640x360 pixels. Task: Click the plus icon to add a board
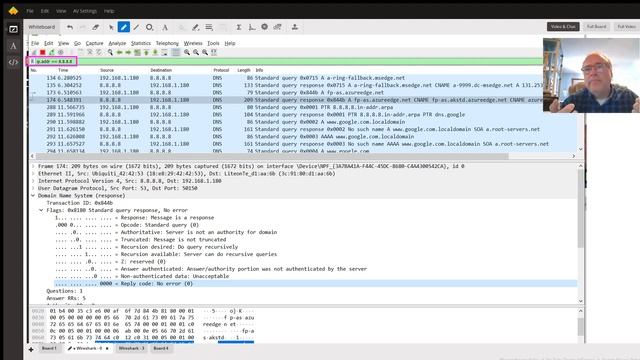(x=31, y=349)
